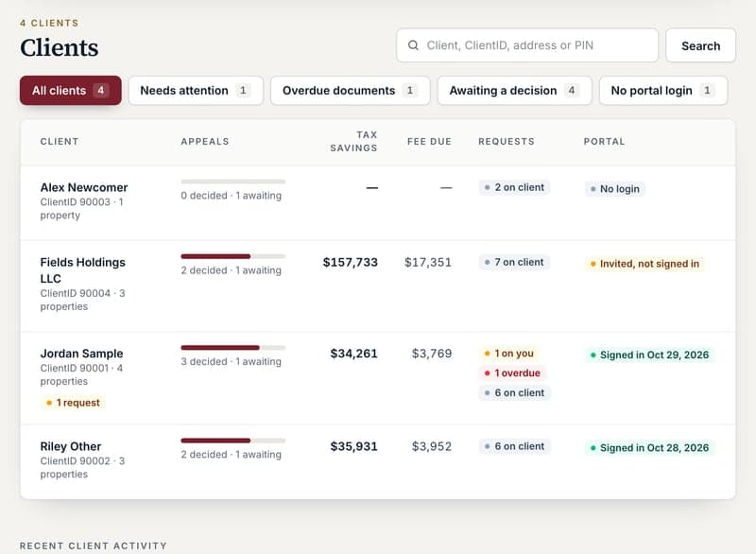Open the Overdue documents filter
The height and width of the screenshot is (554, 756).
click(x=350, y=90)
